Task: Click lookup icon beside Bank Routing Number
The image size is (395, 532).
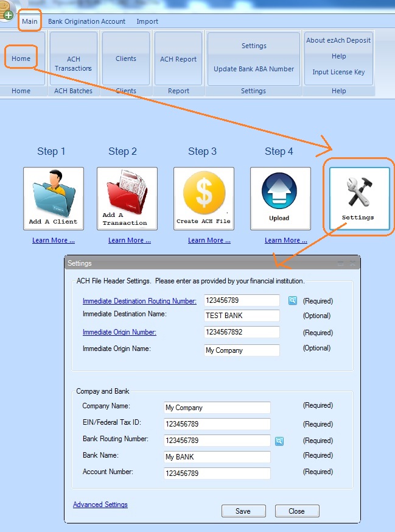Action: pos(279,441)
